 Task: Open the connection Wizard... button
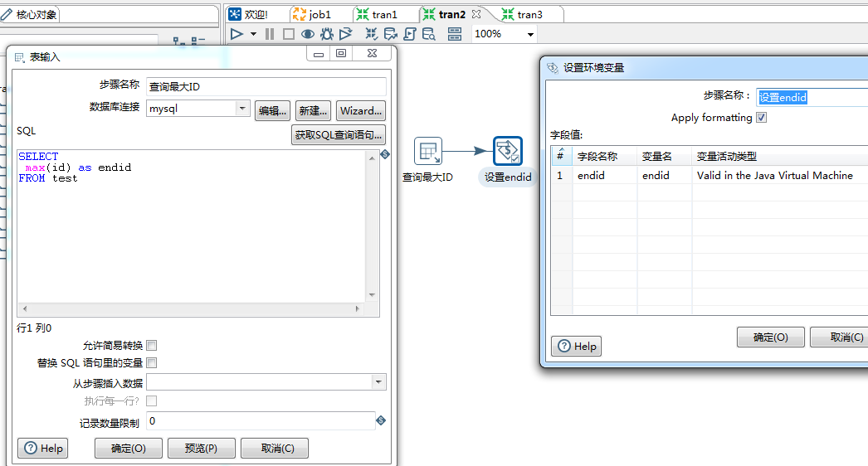(x=360, y=110)
